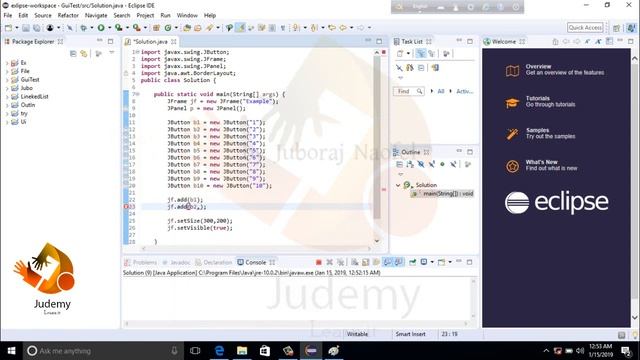Click the Run (green play) toolbar button
This screenshot has height=360, width=640.
(101, 28)
